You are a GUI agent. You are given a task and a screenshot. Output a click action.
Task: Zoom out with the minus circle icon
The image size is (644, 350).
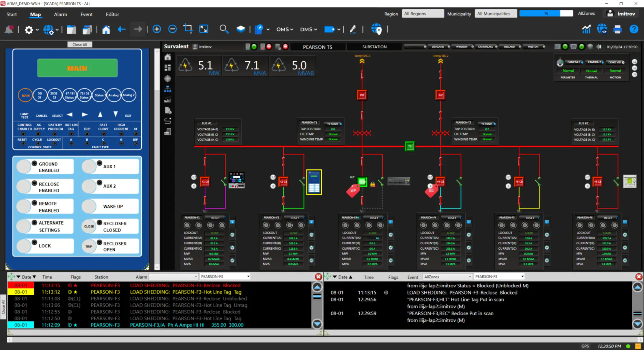(x=172, y=29)
